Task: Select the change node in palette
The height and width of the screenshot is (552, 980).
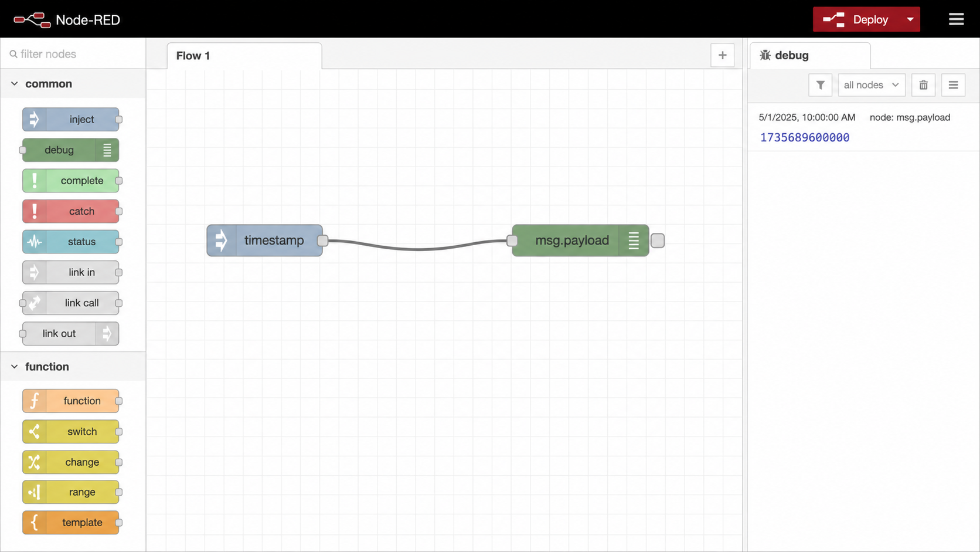Action: coord(71,462)
